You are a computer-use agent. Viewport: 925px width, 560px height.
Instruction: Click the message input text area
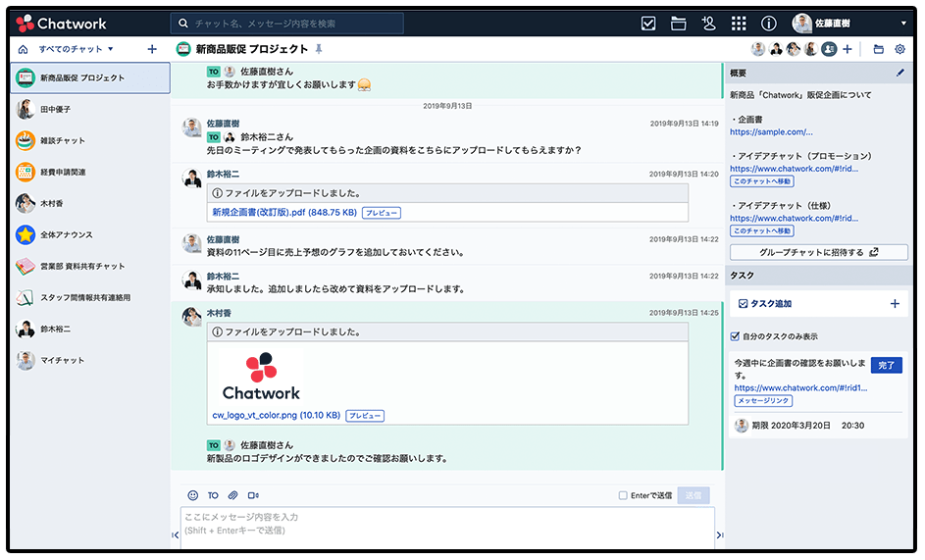[446, 527]
